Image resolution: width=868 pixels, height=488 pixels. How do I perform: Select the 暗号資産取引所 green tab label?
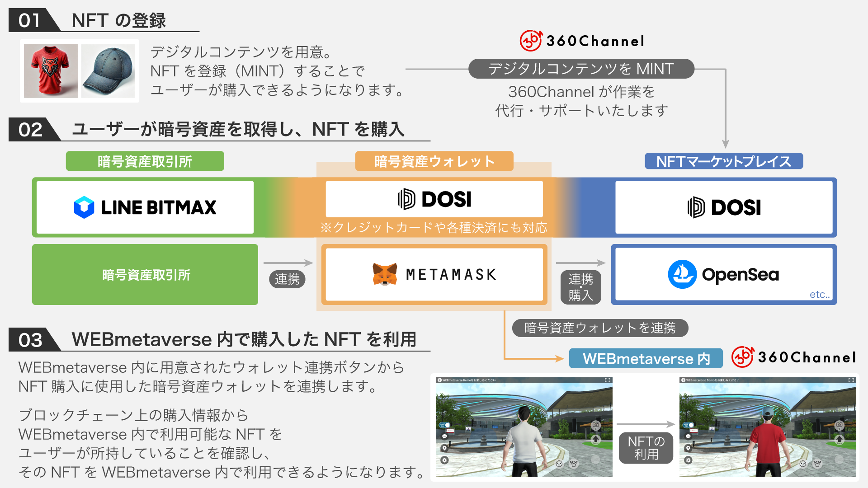point(145,161)
